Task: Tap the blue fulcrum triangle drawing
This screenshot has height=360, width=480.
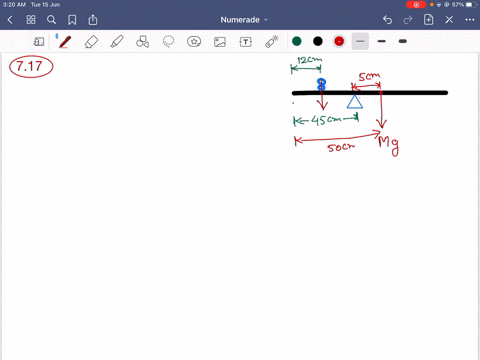Action: click(355, 102)
